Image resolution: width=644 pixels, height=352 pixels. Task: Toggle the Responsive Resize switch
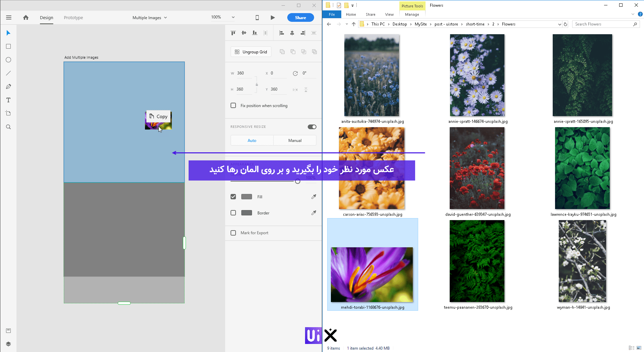[312, 127]
